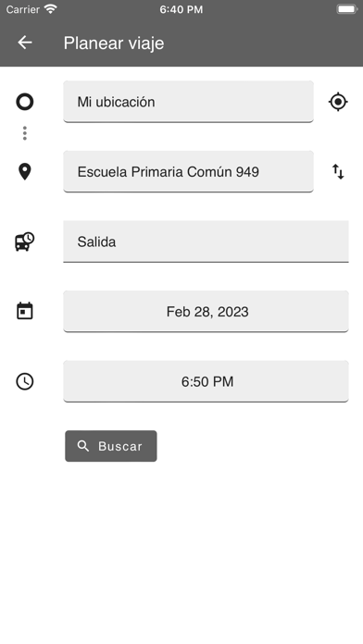Screen dimensions: 363x644
Task: Go back using the arrow icon
Action: (25, 43)
